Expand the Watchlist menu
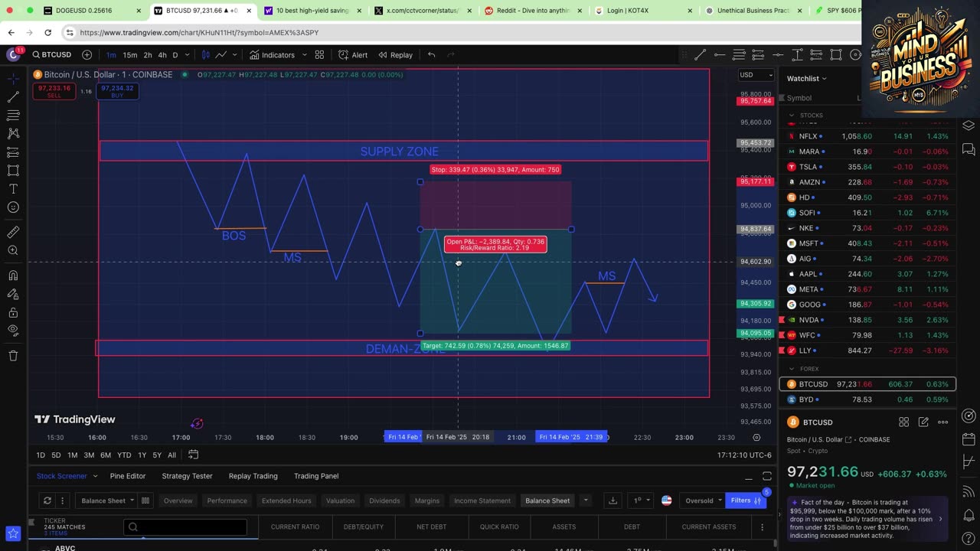Image resolution: width=980 pixels, height=551 pixels. 807,78
